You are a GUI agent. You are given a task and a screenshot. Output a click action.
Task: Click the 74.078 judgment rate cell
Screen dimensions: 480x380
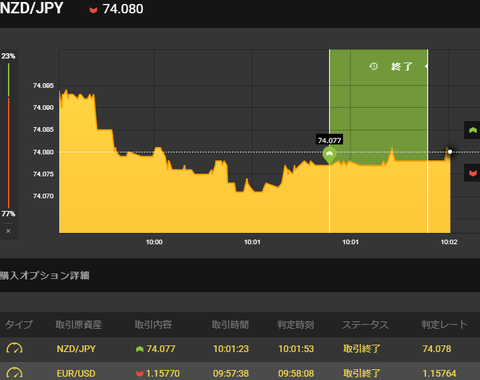[437, 349]
